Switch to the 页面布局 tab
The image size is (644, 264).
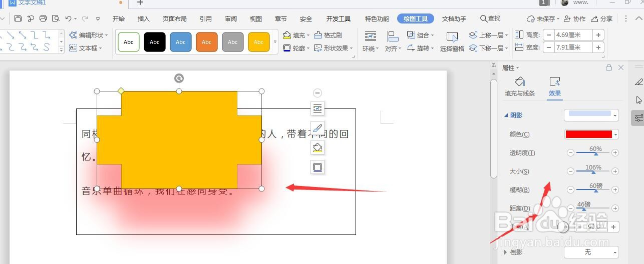[175, 19]
